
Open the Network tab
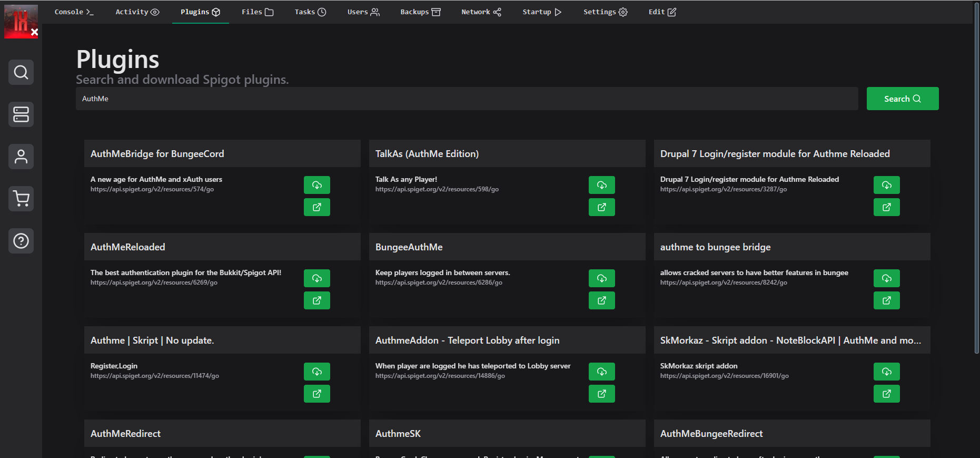[481, 12]
